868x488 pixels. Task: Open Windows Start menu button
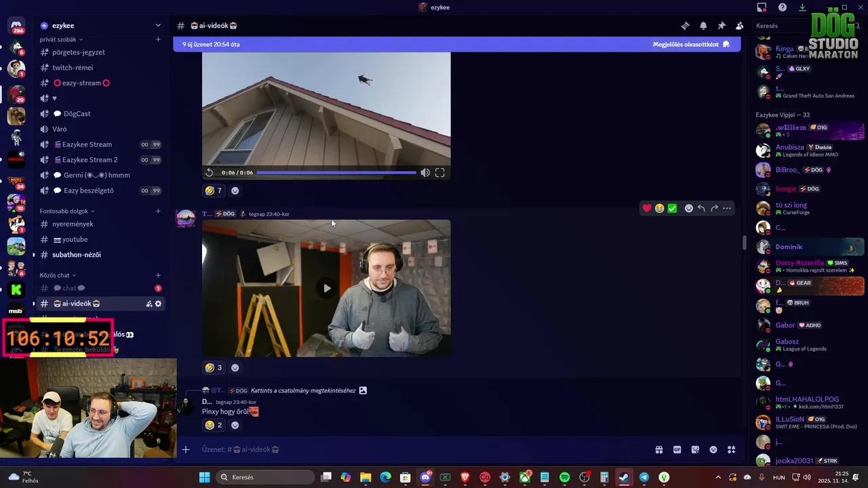[x=204, y=477]
